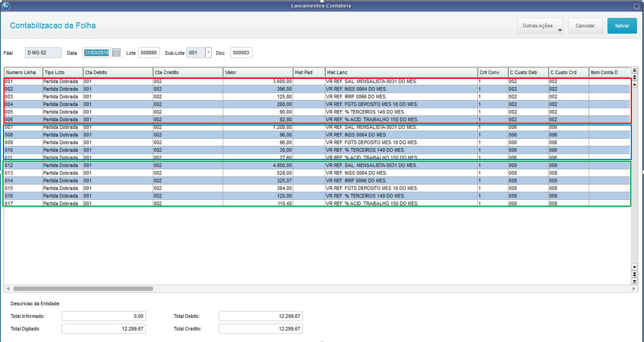
Task: Page up the grid using the double up arrow
Action: pyautogui.click(x=634, y=77)
